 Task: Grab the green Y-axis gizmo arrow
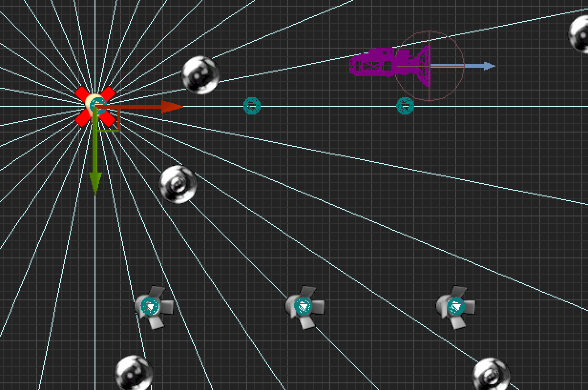(95, 152)
